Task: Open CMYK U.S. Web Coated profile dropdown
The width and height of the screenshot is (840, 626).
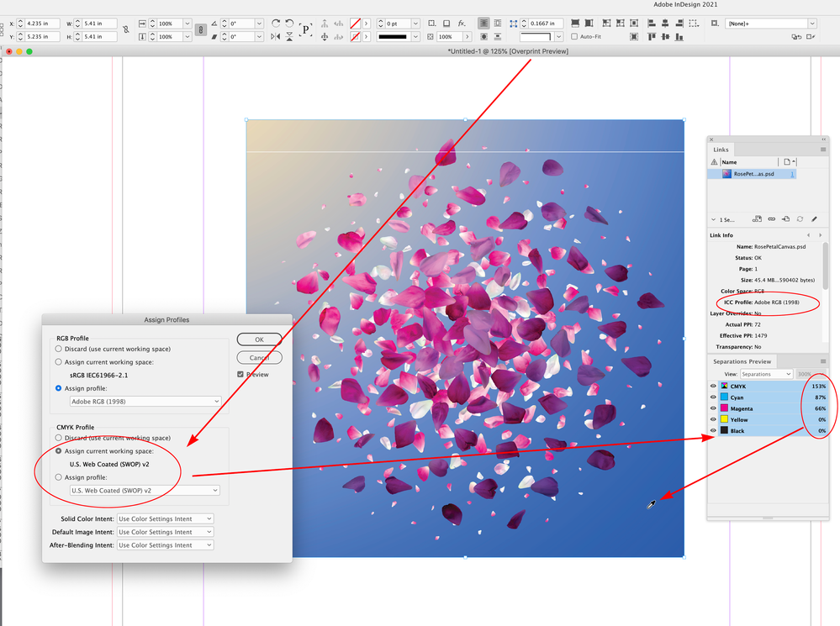Action: [145, 491]
